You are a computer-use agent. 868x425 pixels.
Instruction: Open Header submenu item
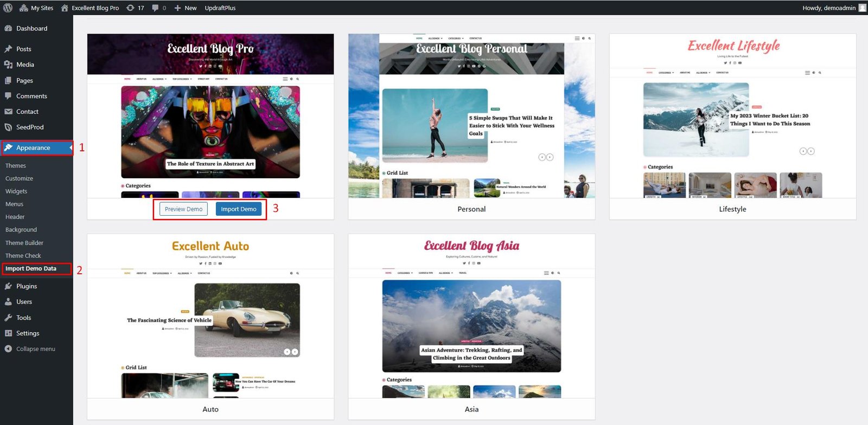point(15,217)
